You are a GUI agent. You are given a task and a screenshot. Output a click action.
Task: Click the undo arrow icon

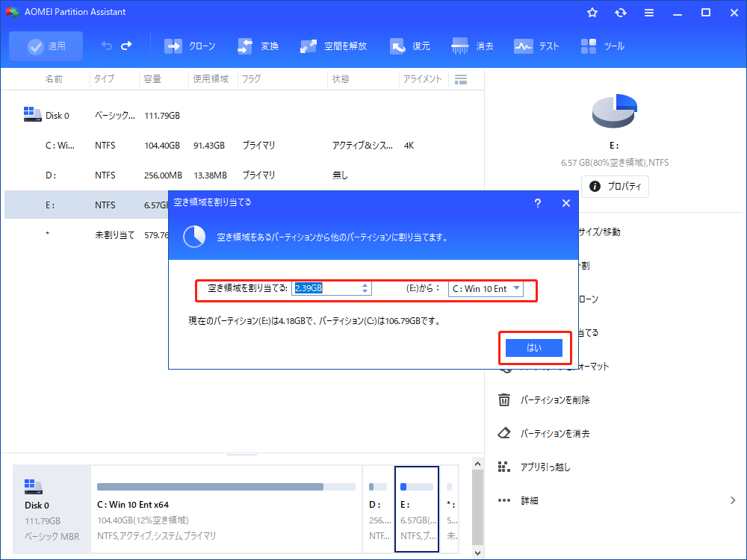click(x=107, y=46)
